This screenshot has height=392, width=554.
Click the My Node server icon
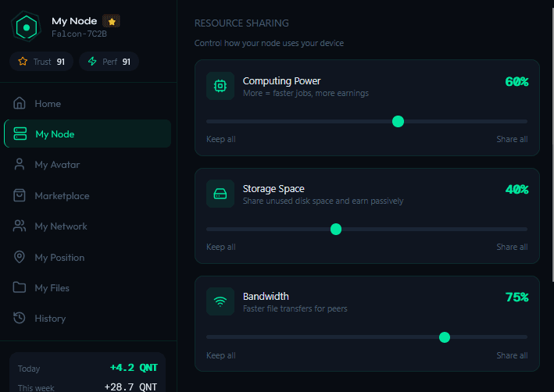20,134
